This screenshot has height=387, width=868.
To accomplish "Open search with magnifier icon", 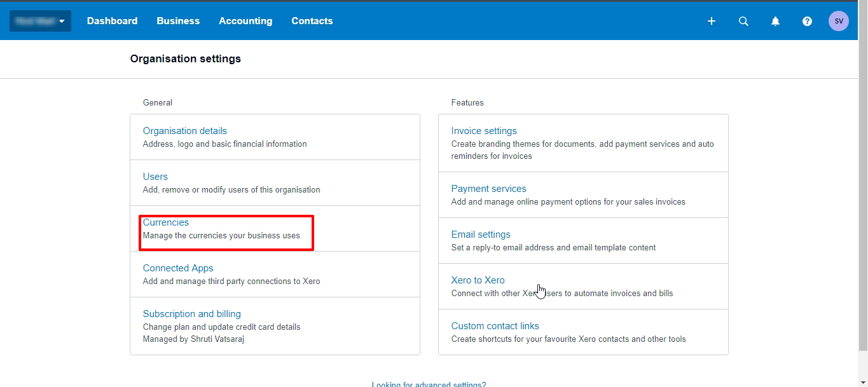I will coord(743,21).
